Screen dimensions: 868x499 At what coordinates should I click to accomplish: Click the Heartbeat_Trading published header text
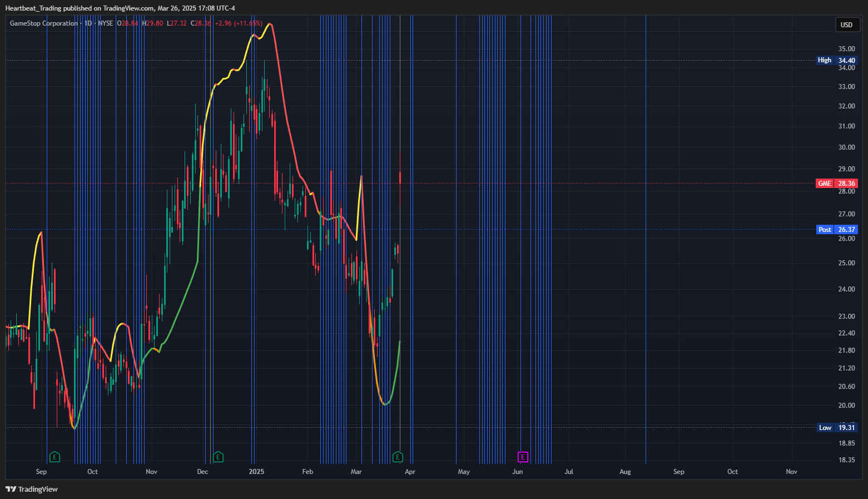[120, 8]
